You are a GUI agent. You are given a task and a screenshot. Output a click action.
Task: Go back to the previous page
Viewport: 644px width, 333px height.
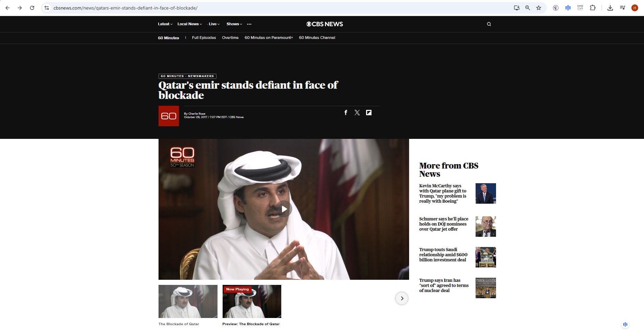8,8
